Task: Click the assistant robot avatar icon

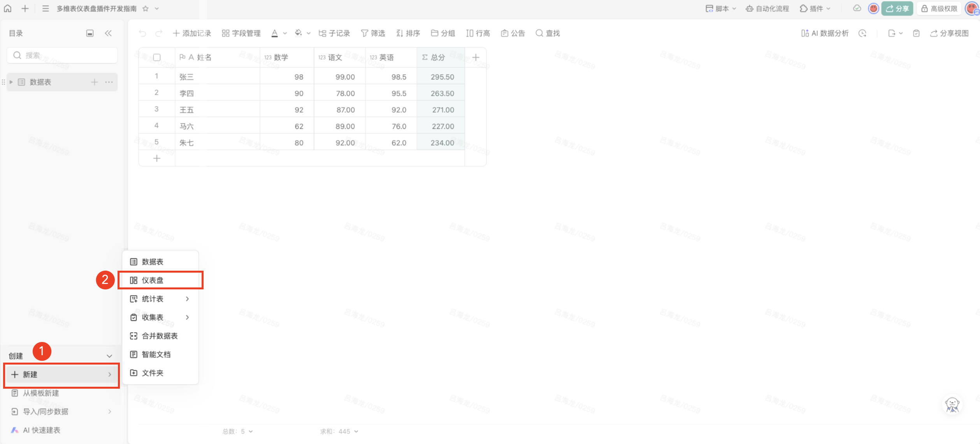Action: (952, 405)
